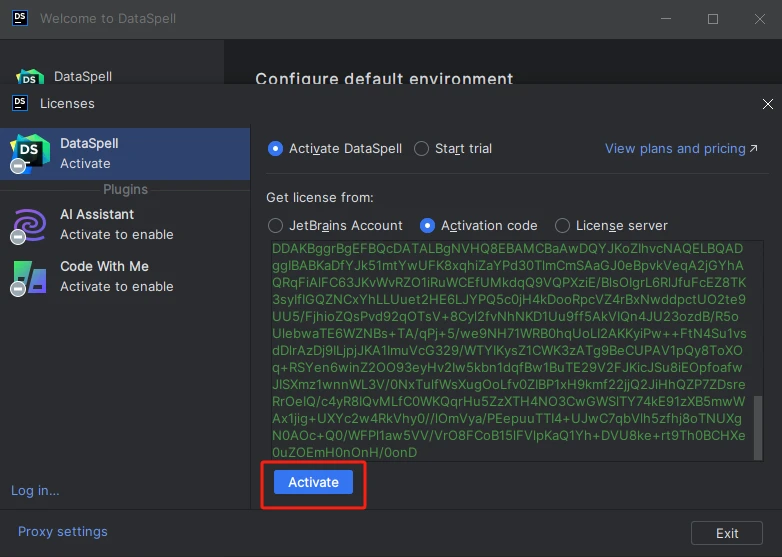Close the Licenses dialog
This screenshot has height=557, width=782.
tap(767, 103)
